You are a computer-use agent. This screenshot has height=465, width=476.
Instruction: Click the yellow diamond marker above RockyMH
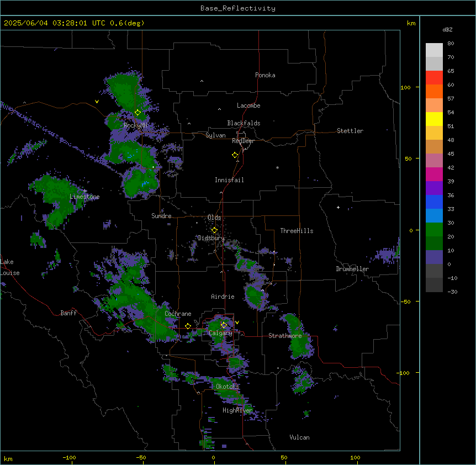tap(137, 113)
